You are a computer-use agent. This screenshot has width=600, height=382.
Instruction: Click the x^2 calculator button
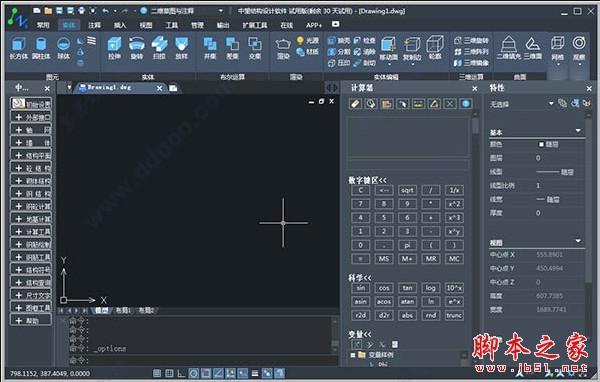pyautogui.click(x=454, y=204)
